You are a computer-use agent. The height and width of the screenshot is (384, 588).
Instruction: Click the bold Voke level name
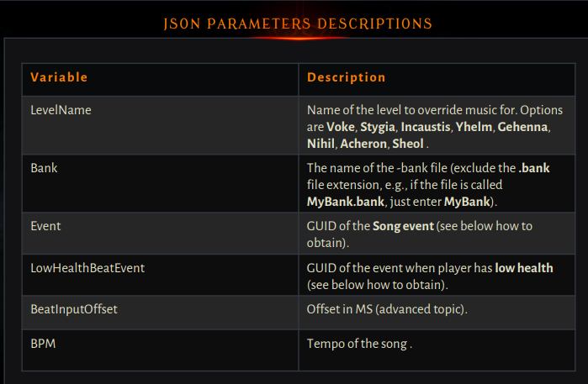click(342, 127)
